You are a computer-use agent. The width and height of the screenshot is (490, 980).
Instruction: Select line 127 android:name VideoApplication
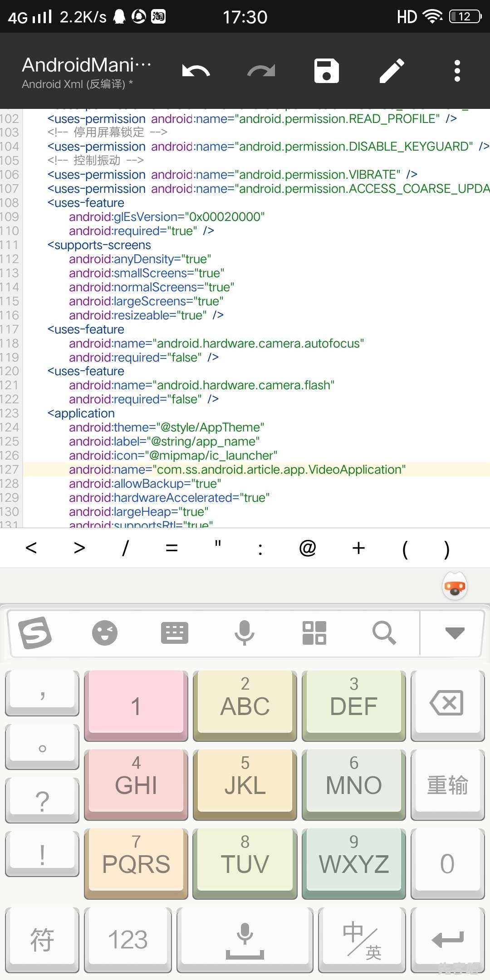click(x=237, y=470)
